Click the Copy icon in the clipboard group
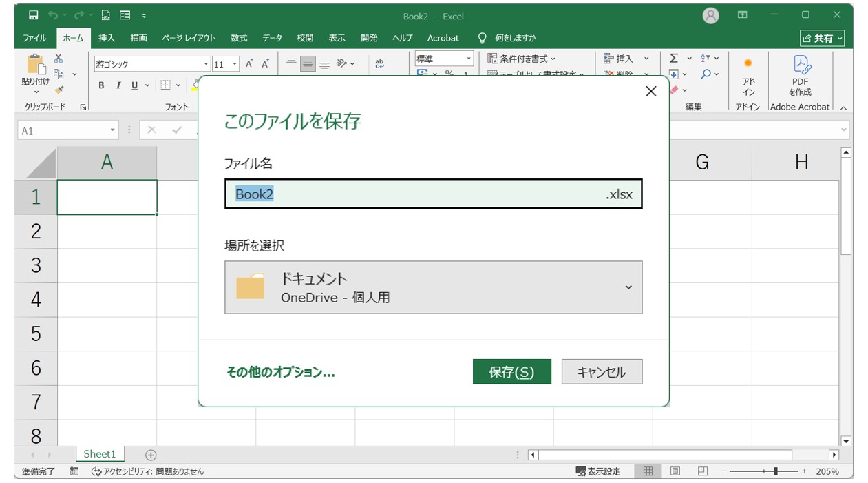The width and height of the screenshot is (868, 483). coord(59,74)
